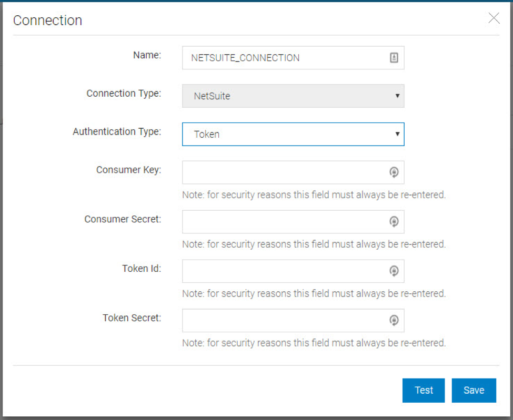Viewport: 513px width, 420px height.
Task: Open the Authentication Type dropdown
Action: tap(293, 134)
